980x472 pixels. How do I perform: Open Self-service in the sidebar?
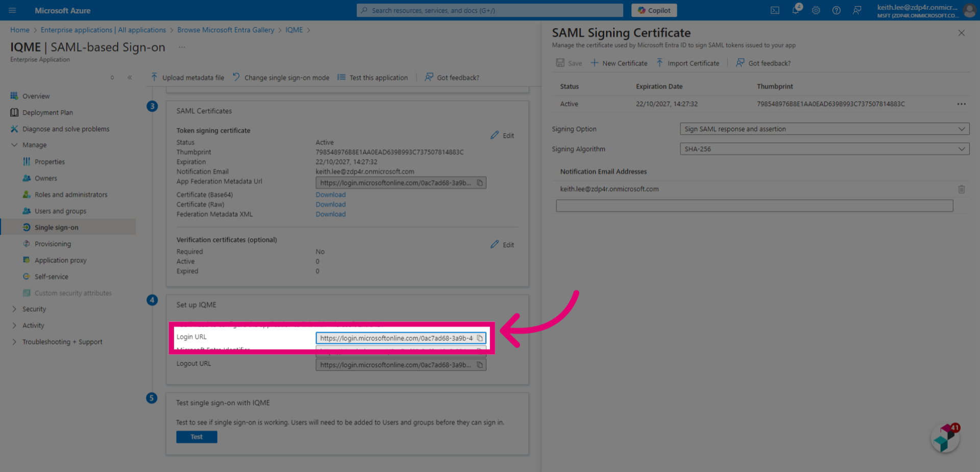51,276
